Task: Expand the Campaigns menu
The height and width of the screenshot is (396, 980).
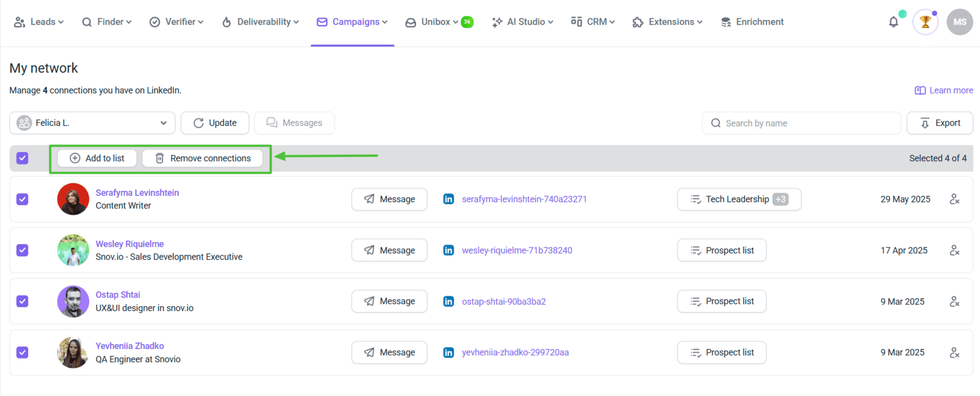Action: [352, 22]
